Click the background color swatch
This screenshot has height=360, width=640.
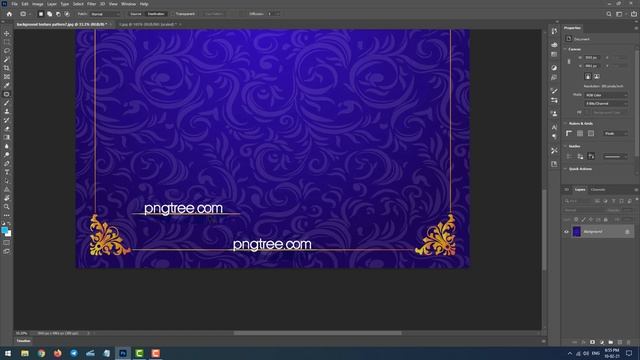[8, 234]
